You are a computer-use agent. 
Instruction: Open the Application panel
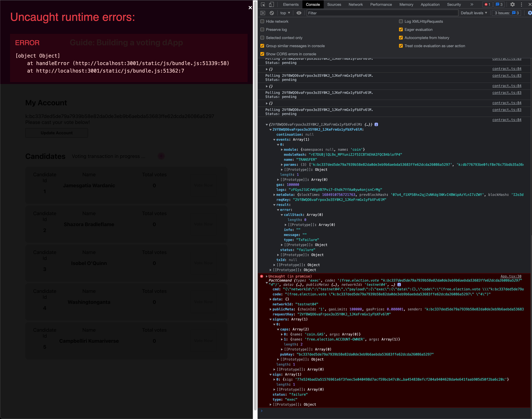[430, 4]
